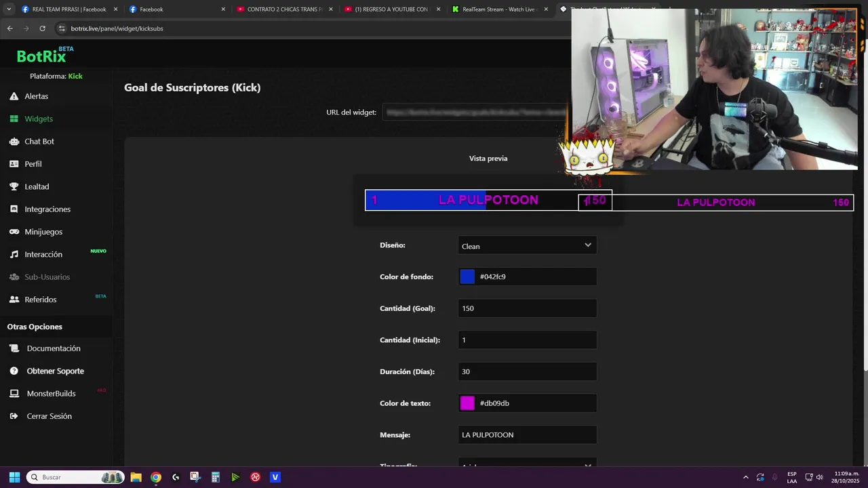
Task: Click ESP LAA language indicator
Action: click(792, 477)
